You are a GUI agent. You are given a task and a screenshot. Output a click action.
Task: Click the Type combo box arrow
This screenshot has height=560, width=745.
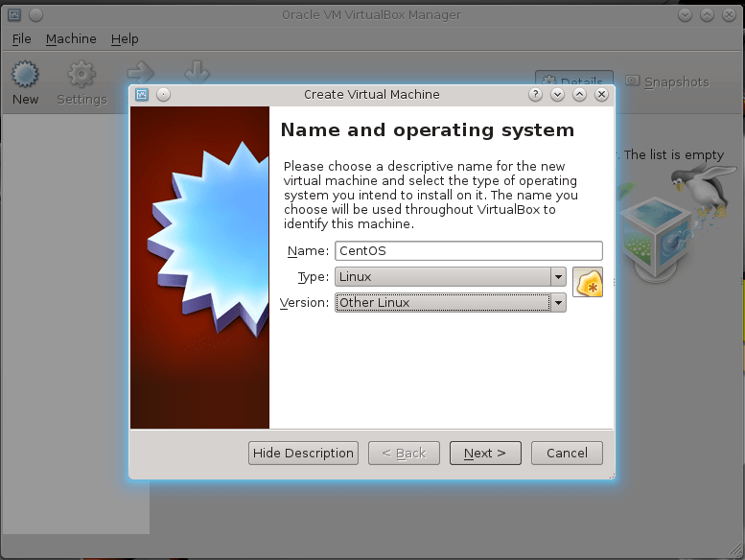point(558,277)
